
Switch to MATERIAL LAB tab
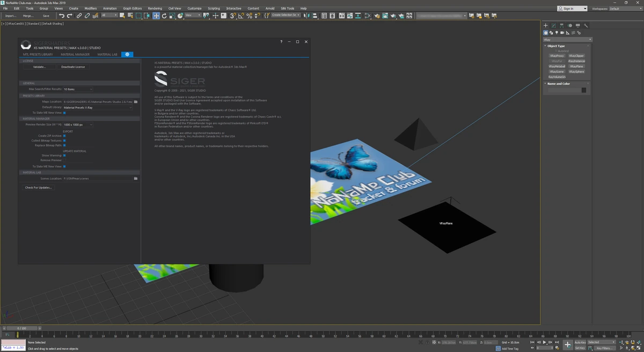tap(107, 54)
